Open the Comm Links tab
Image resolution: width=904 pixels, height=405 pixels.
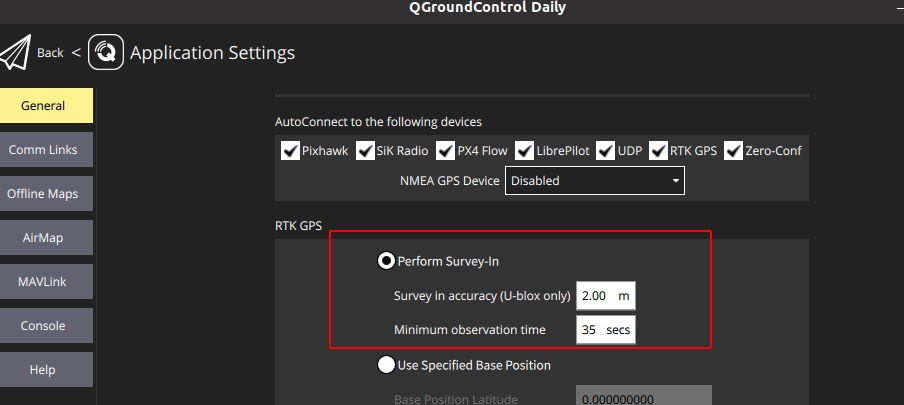point(46,149)
